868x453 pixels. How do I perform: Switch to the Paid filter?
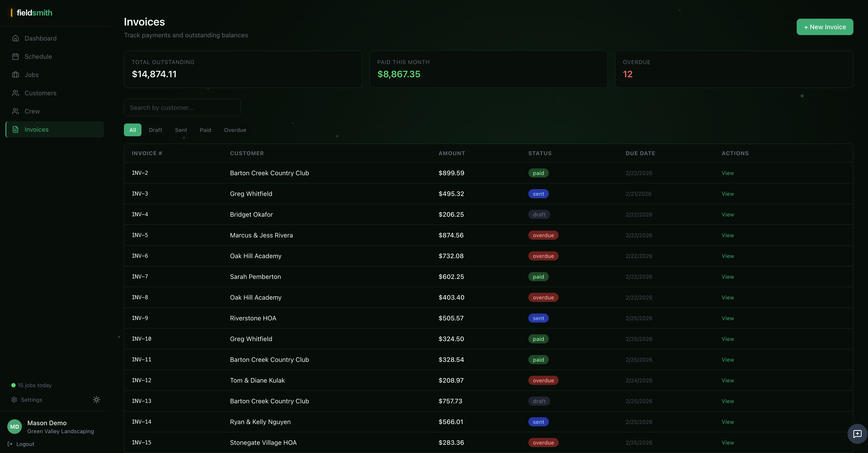(205, 130)
